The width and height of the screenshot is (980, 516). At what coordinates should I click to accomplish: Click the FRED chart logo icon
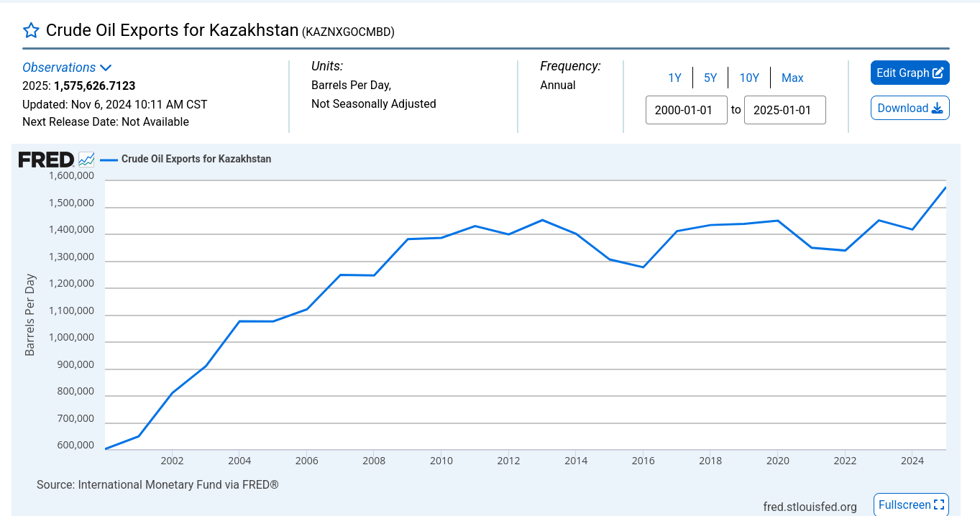coord(86,160)
